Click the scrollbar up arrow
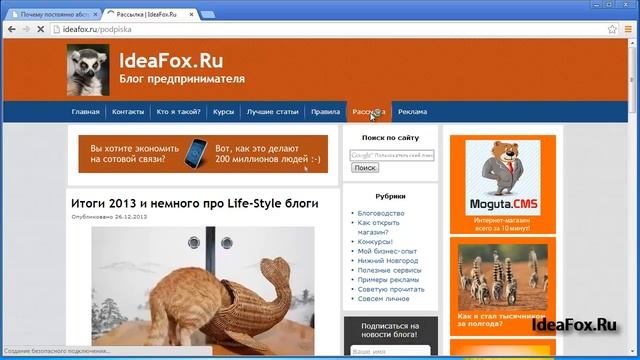The width and height of the screenshot is (640, 360). pyautogui.click(x=632, y=42)
